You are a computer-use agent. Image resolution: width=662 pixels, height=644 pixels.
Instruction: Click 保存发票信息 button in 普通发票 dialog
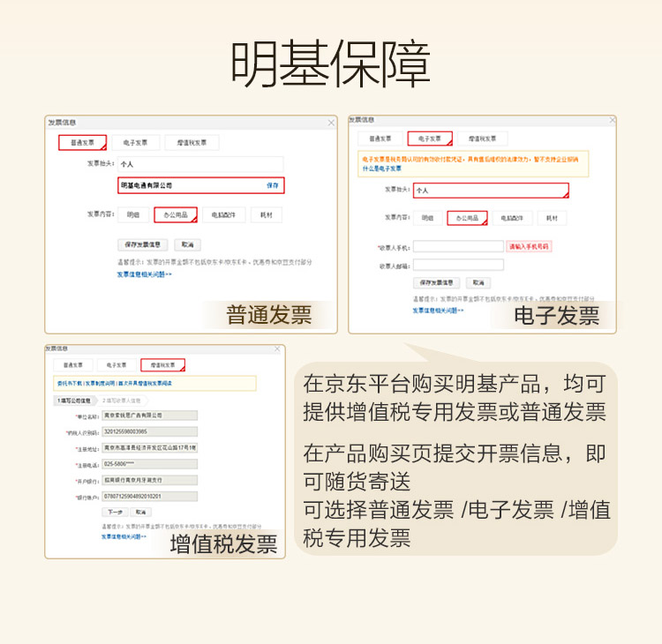143,244
